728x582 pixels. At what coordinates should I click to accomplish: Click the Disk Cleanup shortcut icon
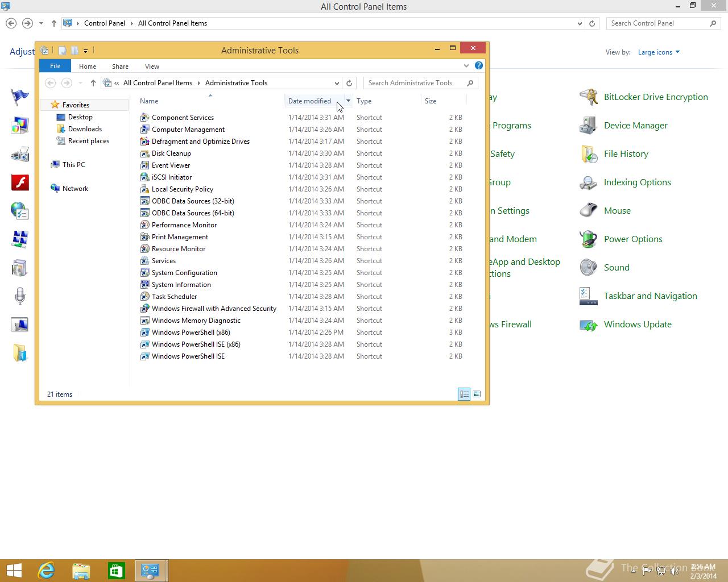pos(145,153)
